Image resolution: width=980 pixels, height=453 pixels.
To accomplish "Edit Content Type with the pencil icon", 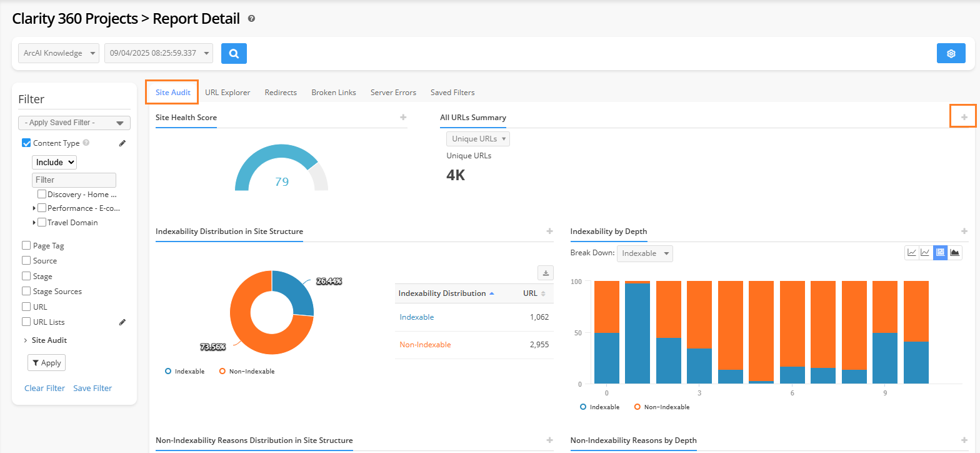I will tap(122, 143).
